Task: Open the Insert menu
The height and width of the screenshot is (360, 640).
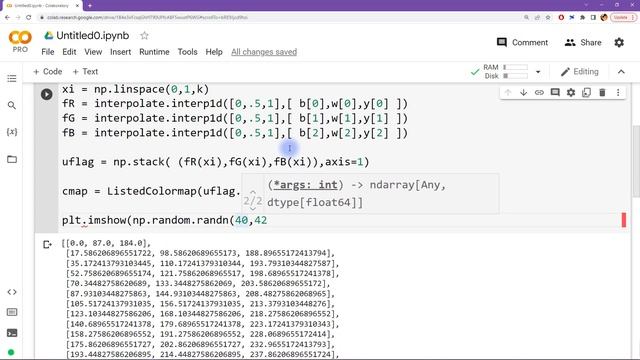Action: (x=120, y=52)
